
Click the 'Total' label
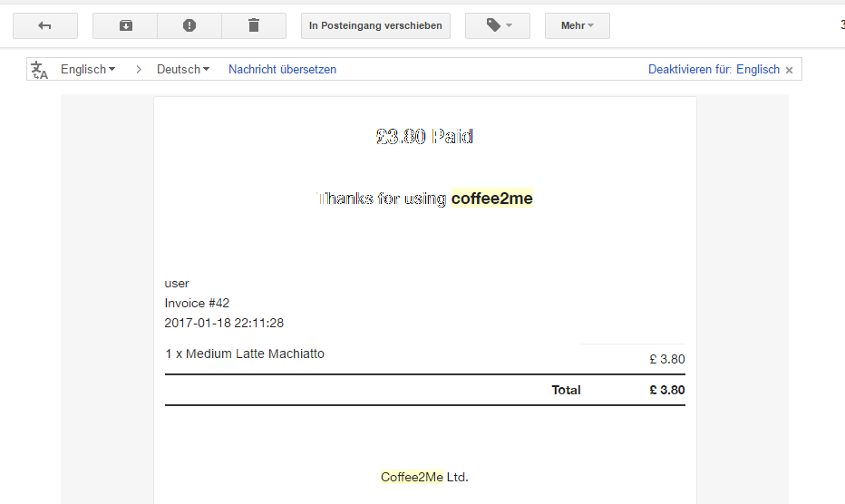tap(566, 390)
